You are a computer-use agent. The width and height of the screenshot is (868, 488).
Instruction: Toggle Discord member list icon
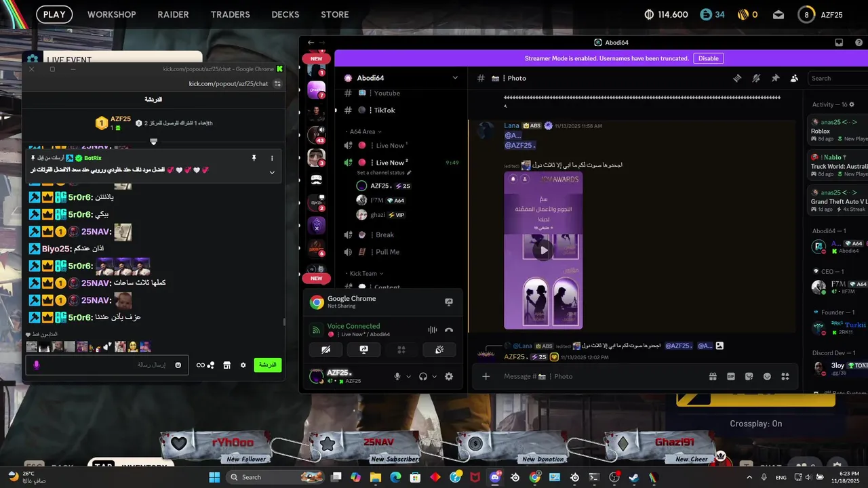pyautogui.click(x=794, y=78)
